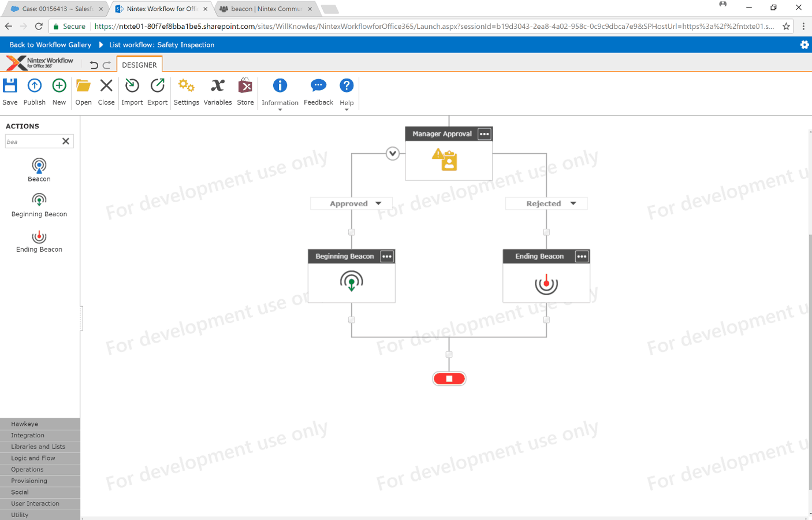This screenshot has width=812, height=520.
Task: Open settings gear in blue header
Action: (x=804, y=45)
